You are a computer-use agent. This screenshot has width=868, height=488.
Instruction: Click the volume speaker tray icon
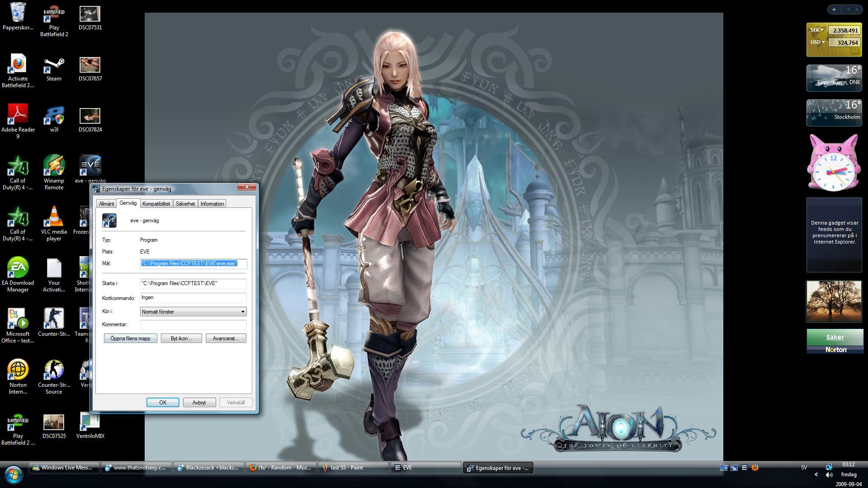point(829,475)
